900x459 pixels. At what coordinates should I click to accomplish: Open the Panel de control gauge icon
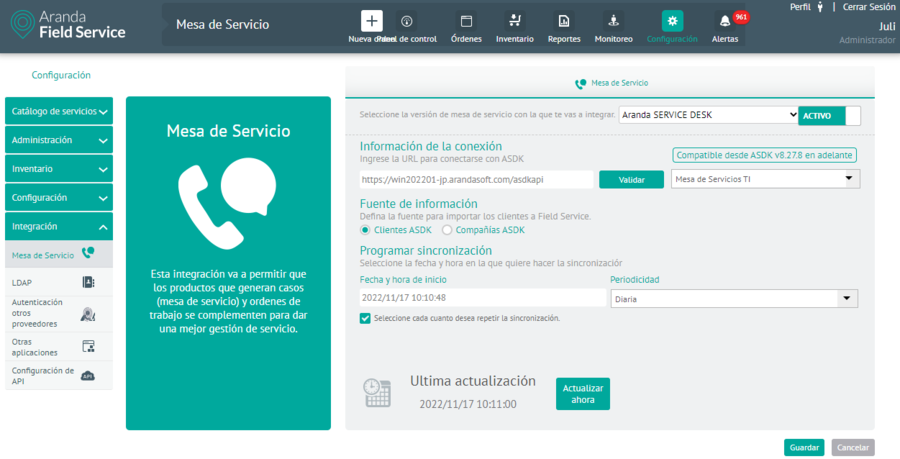tap(406, 21)
